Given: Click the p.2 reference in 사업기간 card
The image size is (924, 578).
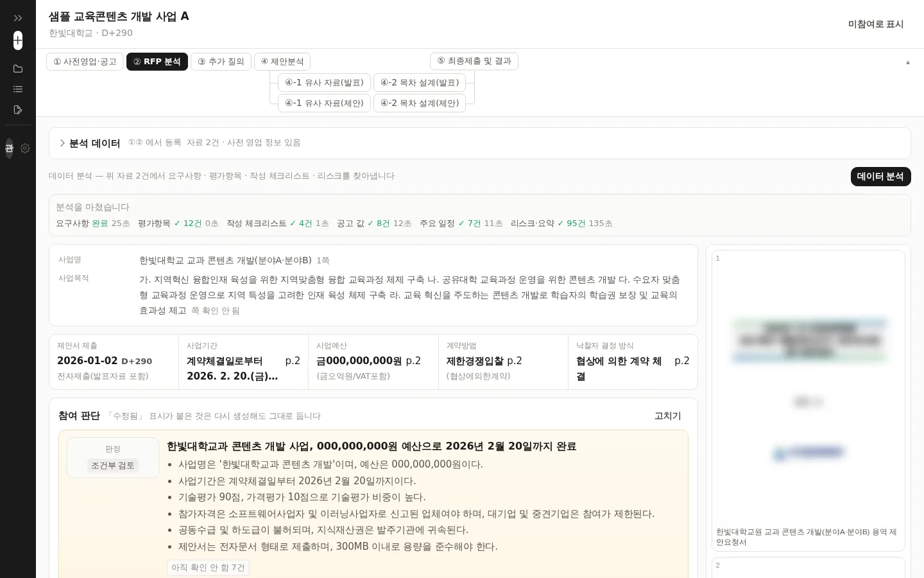Looking at the screenshot, I should pyautogui.click(x=293, y=361).
